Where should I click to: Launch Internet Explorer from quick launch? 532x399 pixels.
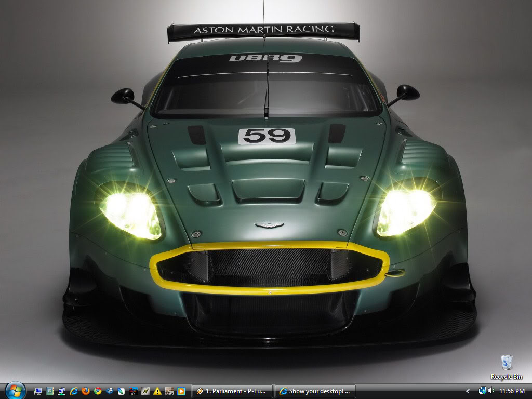pos(74,391)
